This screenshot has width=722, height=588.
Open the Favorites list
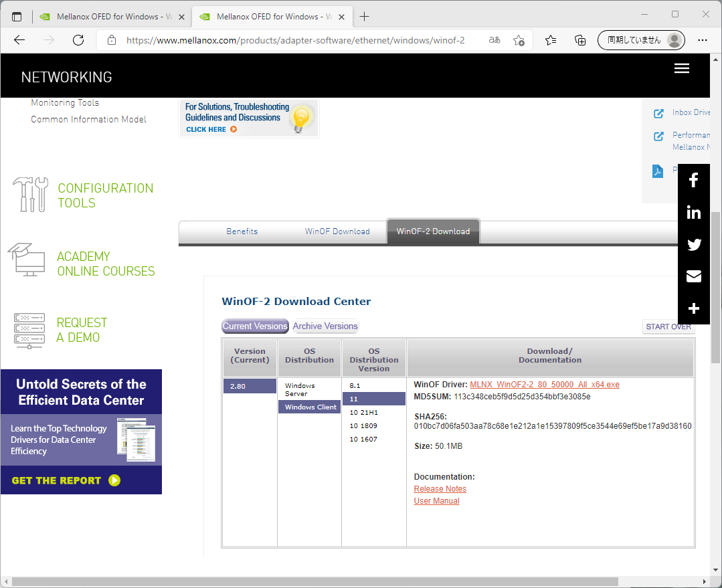click(551, 40)
